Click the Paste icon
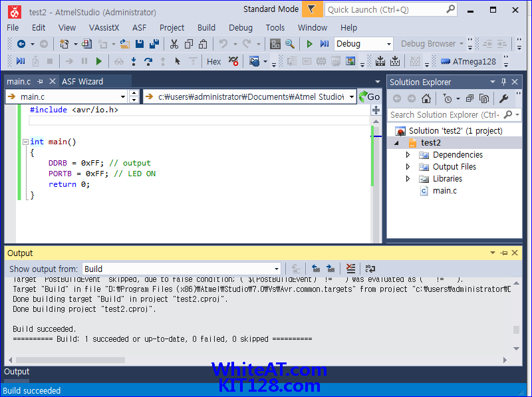Screen dimensions: 532x397 point(203,44)
